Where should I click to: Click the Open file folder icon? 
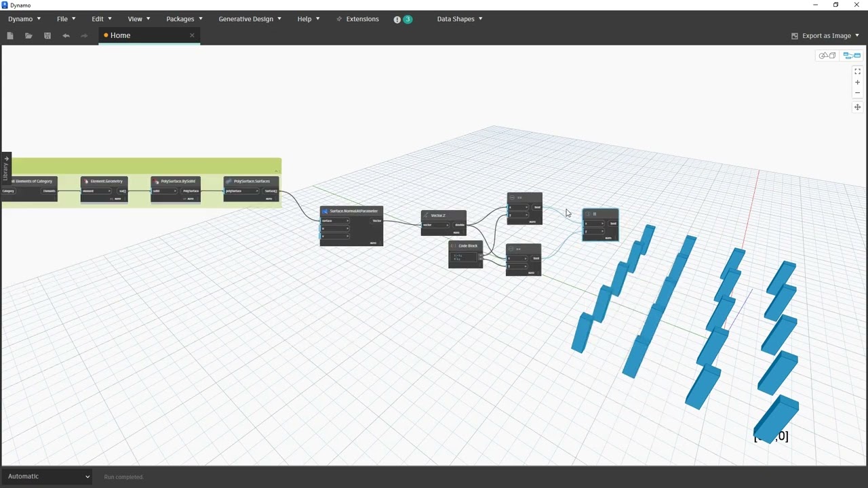[x=28, y=35]
